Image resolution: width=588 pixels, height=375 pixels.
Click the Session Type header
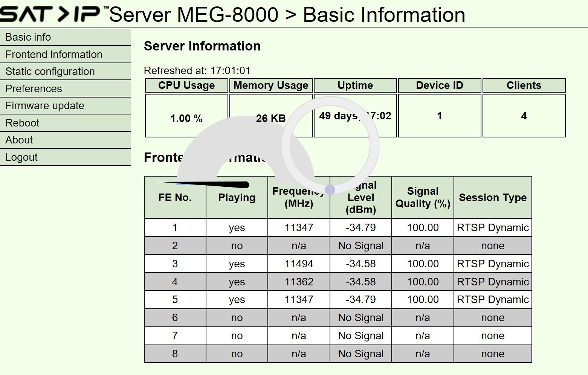tap(493, 197)
